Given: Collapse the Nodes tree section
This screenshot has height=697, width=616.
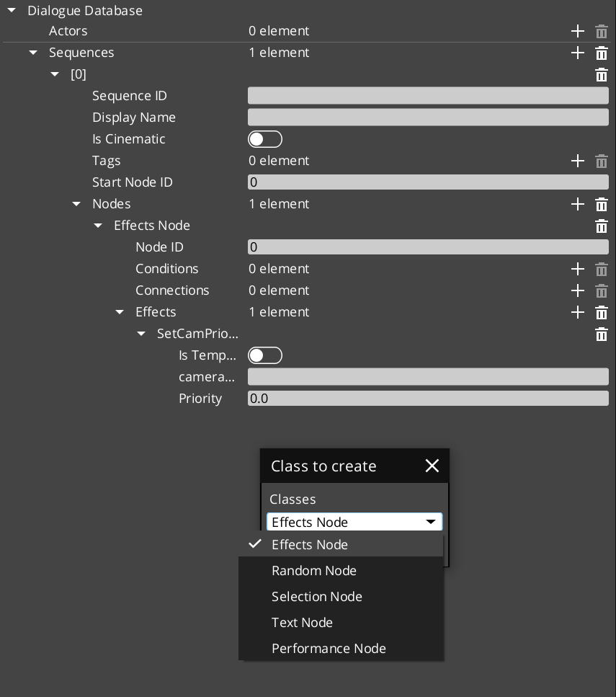Looking at the screenshot, I should point(76,204).
